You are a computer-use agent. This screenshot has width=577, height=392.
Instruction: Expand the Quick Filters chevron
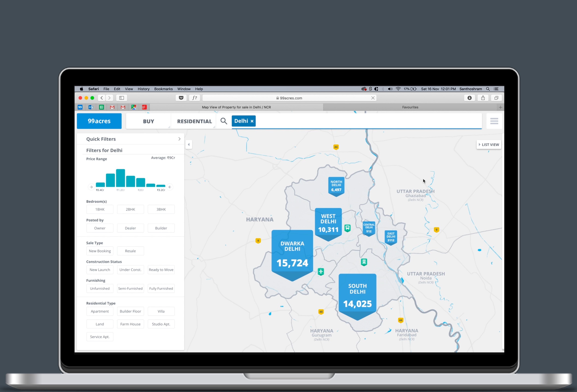click(179, 139)
